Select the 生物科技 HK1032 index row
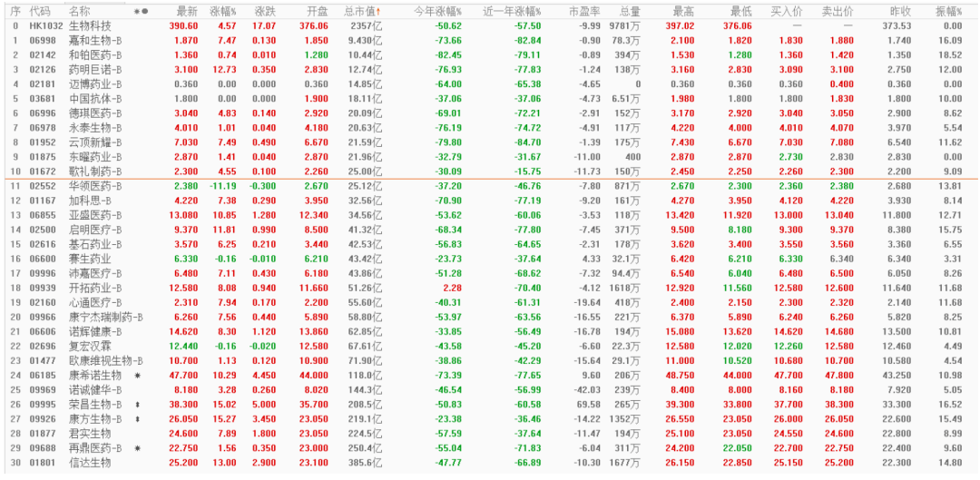The width and height of the screenshot is (980, 480). (x=490, y=25)
